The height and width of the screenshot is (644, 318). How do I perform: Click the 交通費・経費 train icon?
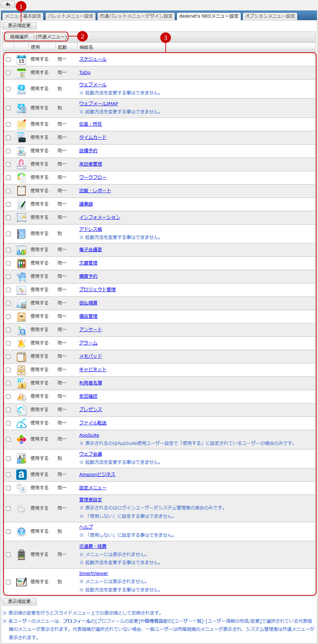click(21, 555)
